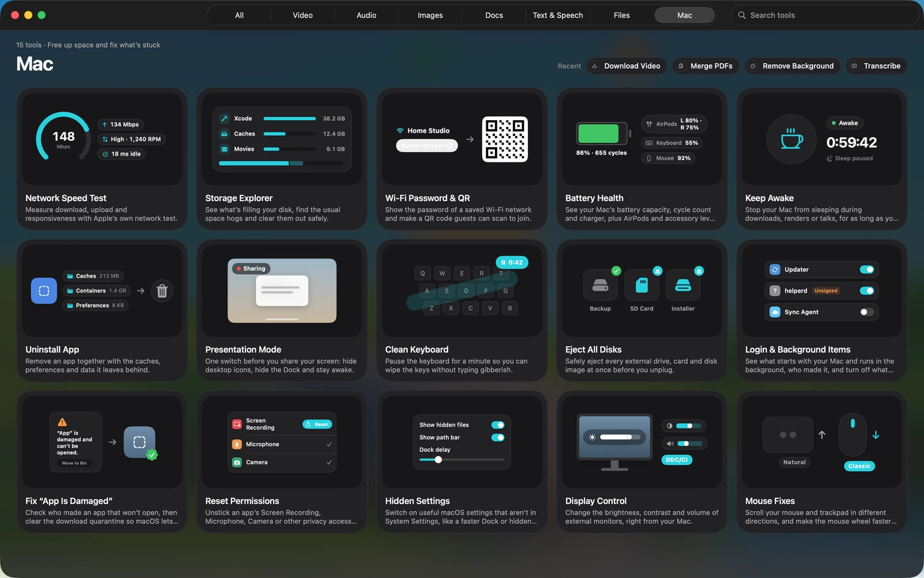
Task: Select the Images tab
Action: (x=430, y=15)
